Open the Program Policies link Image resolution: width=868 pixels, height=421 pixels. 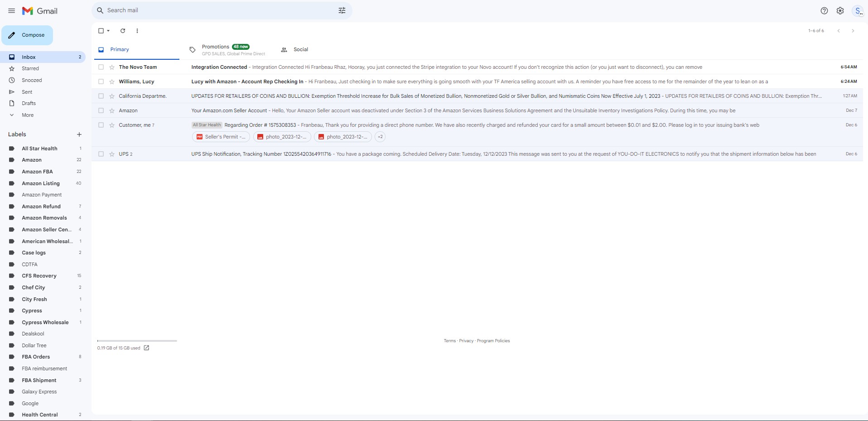493,341
